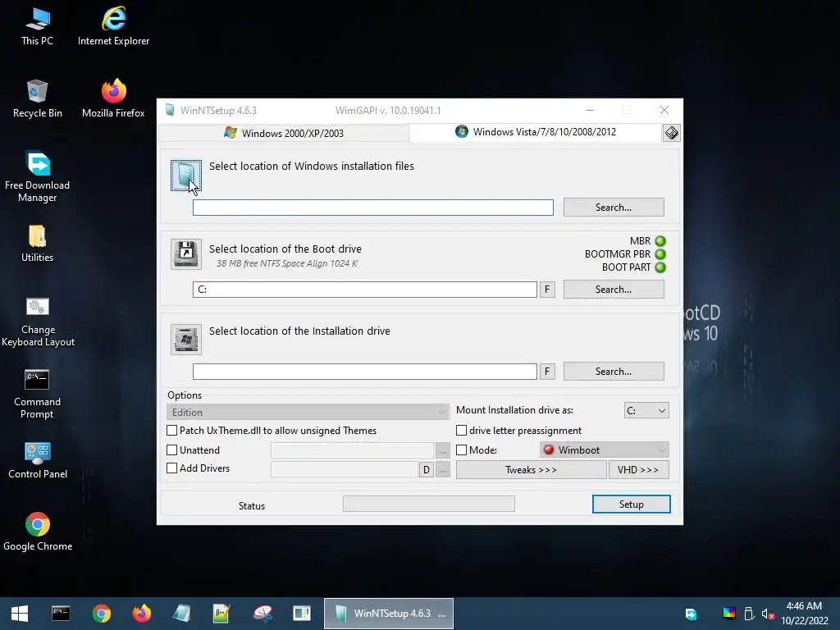Click the diamond icon right of the tabs
The image size is (840, 630).
coord(671,133)
